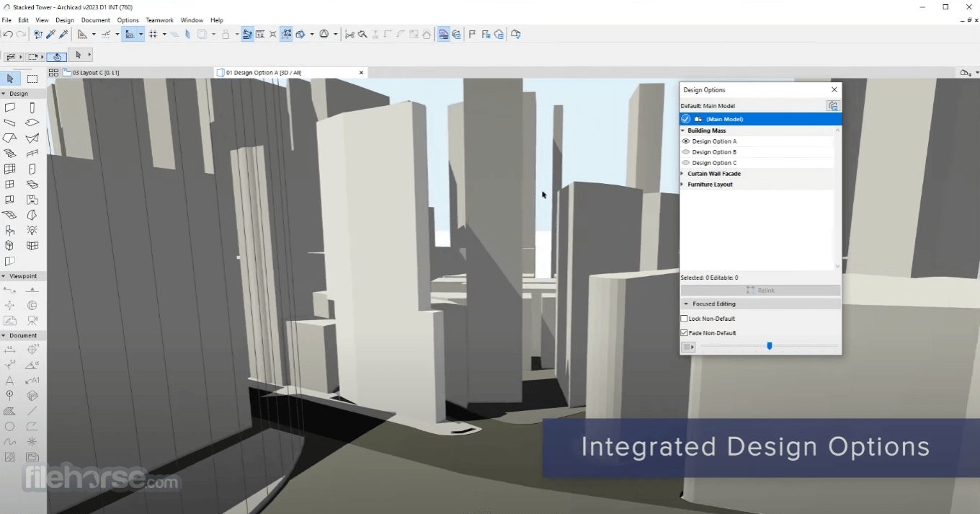Click the Redo arrow in toolbar
Viewport: 980px width, 514px height.
pyautogui.click(x=21, y=34)
